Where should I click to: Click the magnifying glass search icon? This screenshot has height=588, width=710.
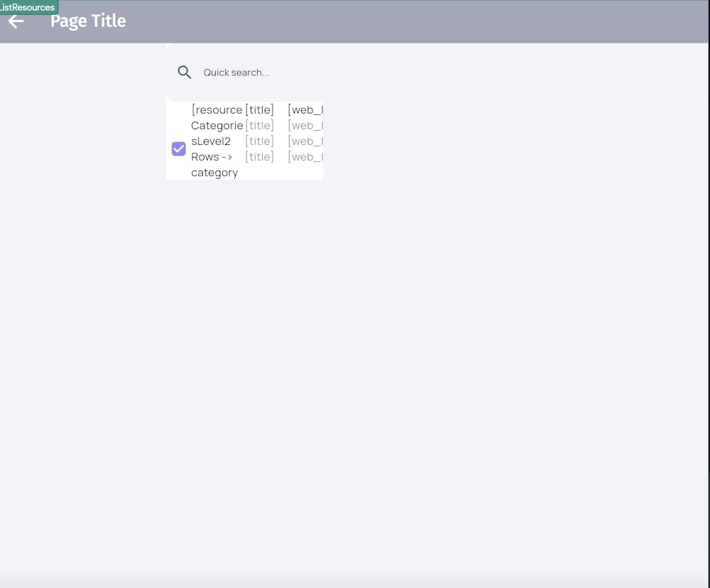click(185, 72)
